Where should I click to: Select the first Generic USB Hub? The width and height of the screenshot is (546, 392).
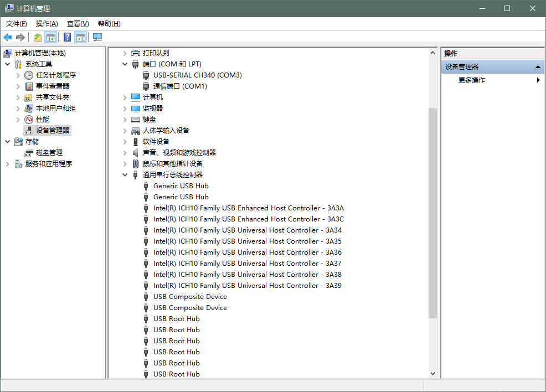[x=181, y=186]
